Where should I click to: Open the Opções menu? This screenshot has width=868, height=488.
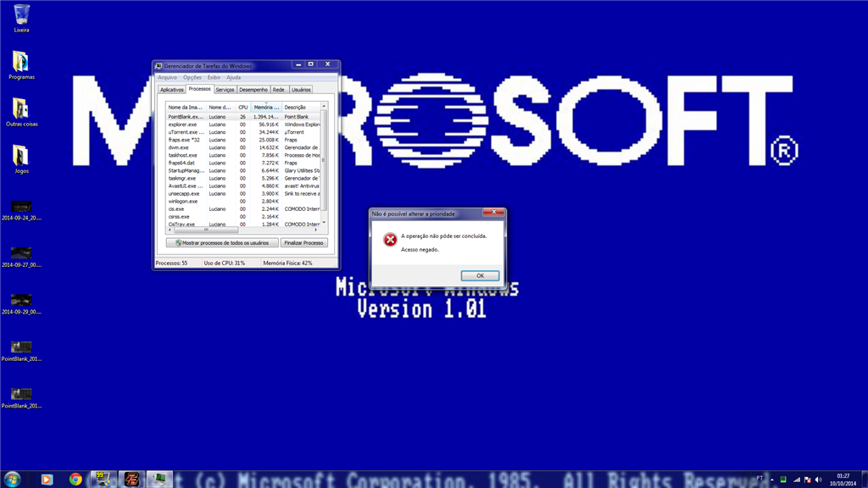point(192,77)
